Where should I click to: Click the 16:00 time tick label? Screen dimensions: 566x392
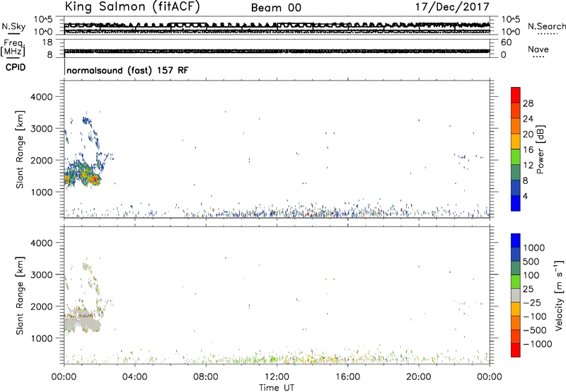(347, 377)
